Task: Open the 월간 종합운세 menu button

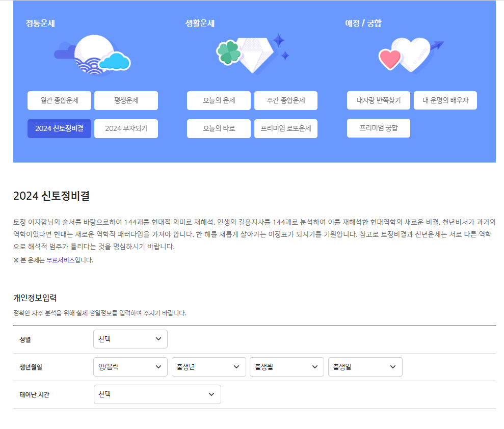Action: point(60,100)
